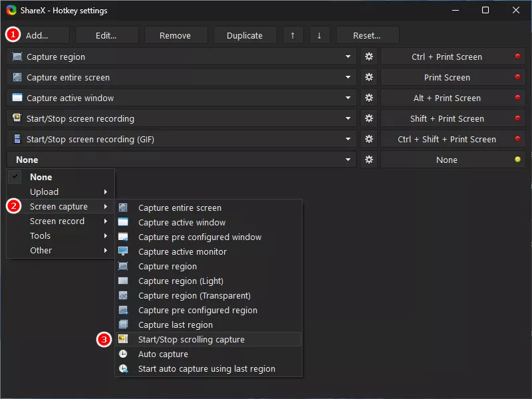This screenshot has width=532, height=399.
Task: Choose Capture region (Light)
Action: pos(208,281)
